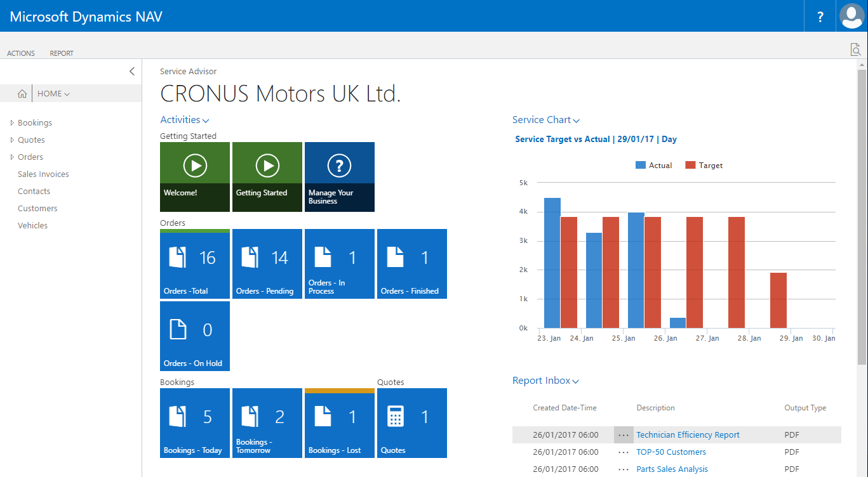Screen dimensions: 868x477
Task: Open the ACTIONS menu tab
Action: (x=21, y=53)
